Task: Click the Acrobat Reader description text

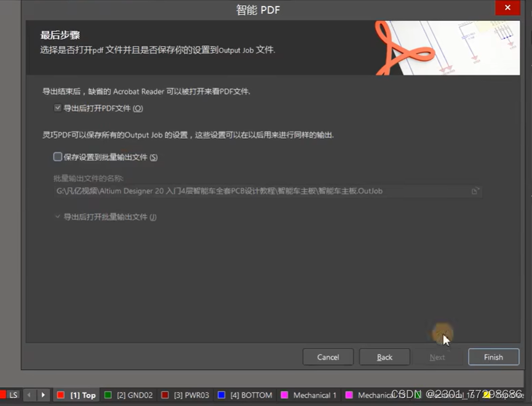Action: click(x=146, y=91)
